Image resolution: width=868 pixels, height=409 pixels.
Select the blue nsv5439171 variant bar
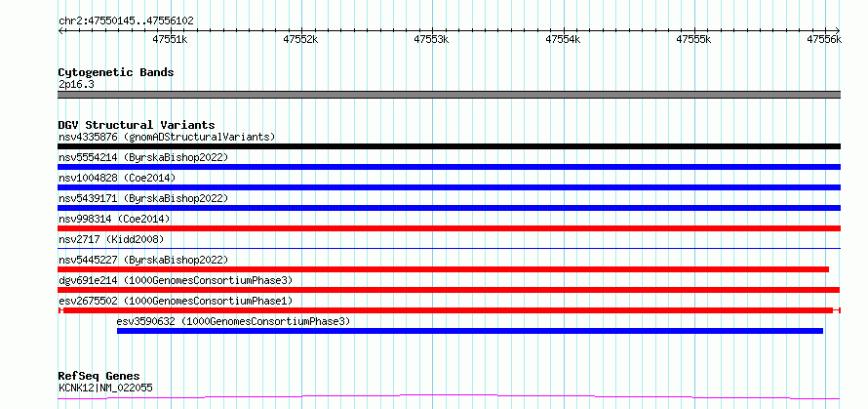pos(449,208)
